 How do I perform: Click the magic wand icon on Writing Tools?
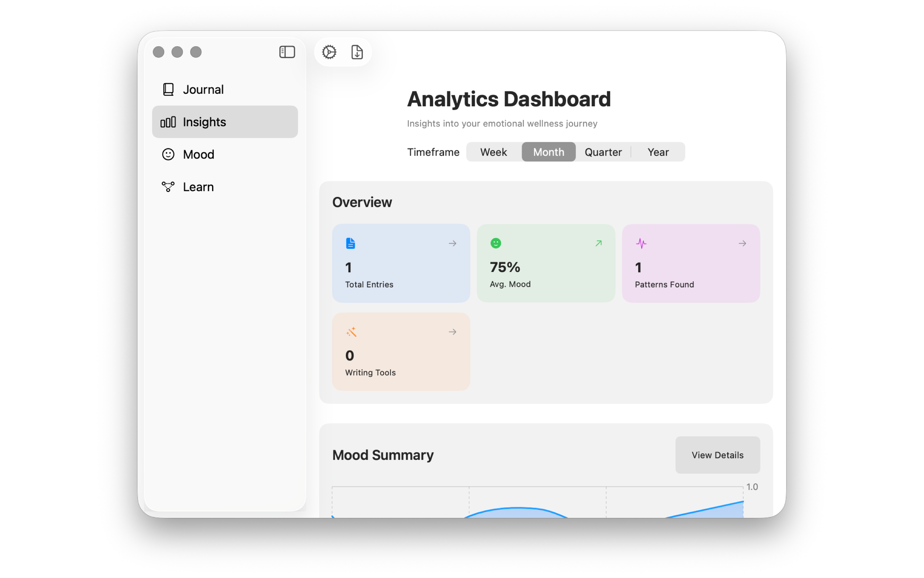point(351,332)
